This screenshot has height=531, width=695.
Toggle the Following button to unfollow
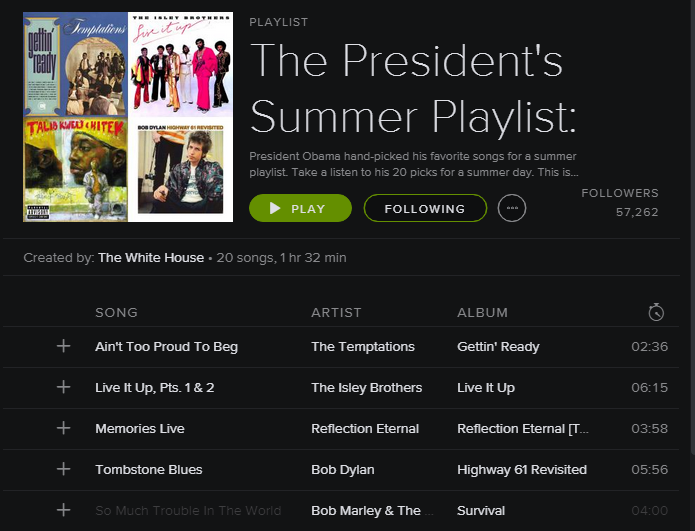point(425,208)
